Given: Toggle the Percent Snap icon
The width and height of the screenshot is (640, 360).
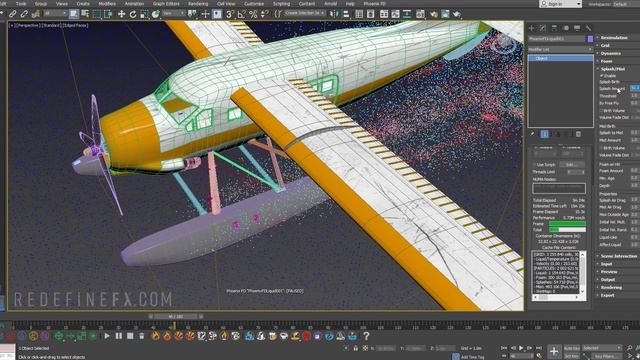Looking at the screenshot, I should click(x=253, y=14).
